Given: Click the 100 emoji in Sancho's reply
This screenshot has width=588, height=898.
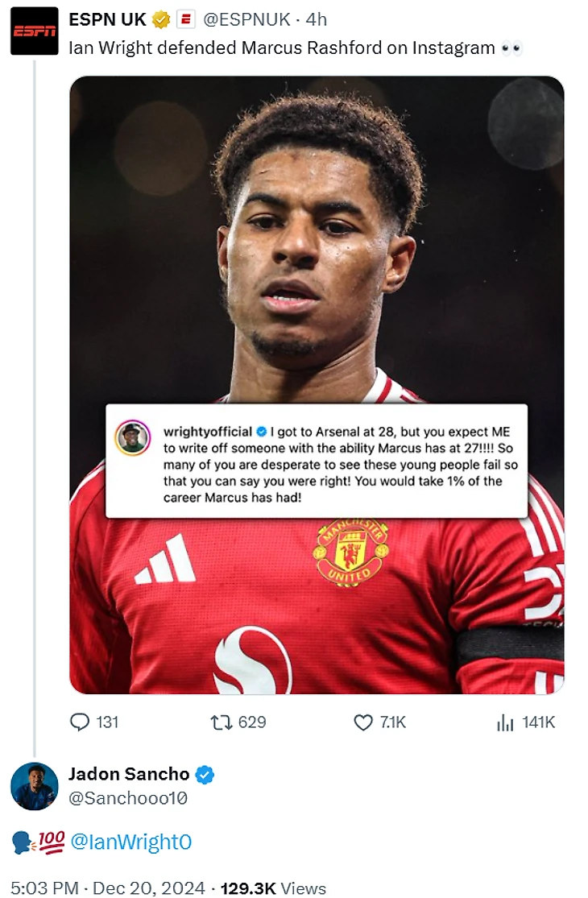Looking at the screenshot, I should pyautogui.click(x=52, y=842).
